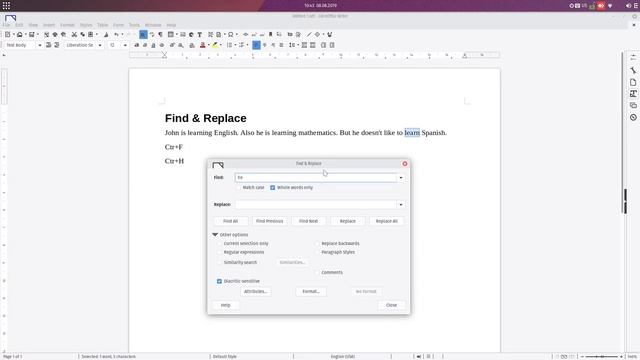Click the dialog Close button
Image resolution: width=640 pixels, height=360 pixels.
(391, 305)
